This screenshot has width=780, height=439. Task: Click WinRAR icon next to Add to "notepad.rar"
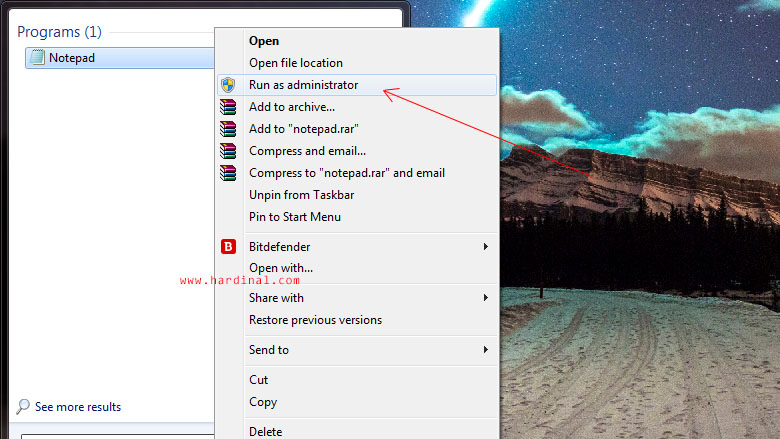click(x=228, y=129)
